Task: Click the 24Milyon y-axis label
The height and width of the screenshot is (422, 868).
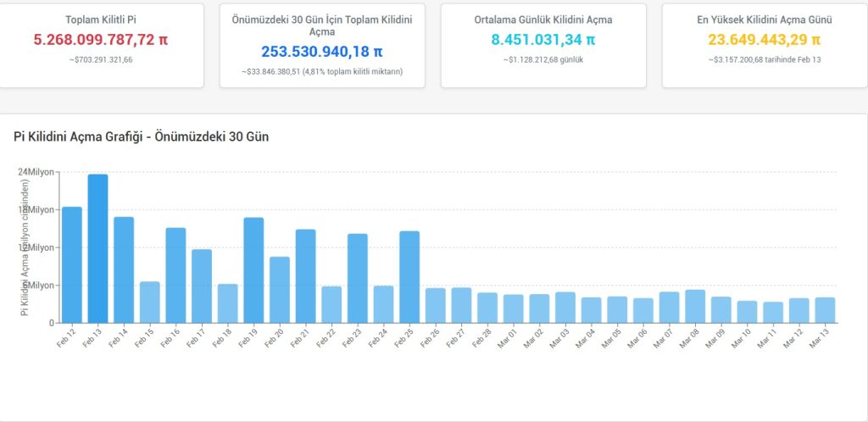Action: tap(36, 172)
